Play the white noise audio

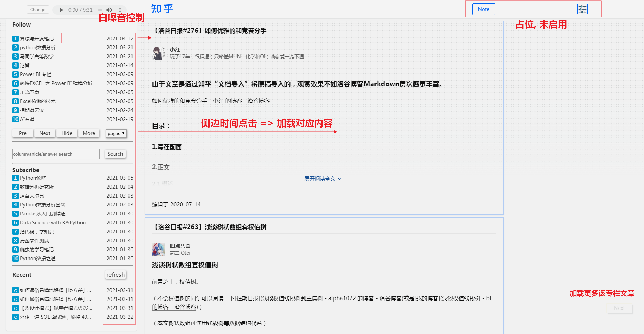(x=61, y=9)
